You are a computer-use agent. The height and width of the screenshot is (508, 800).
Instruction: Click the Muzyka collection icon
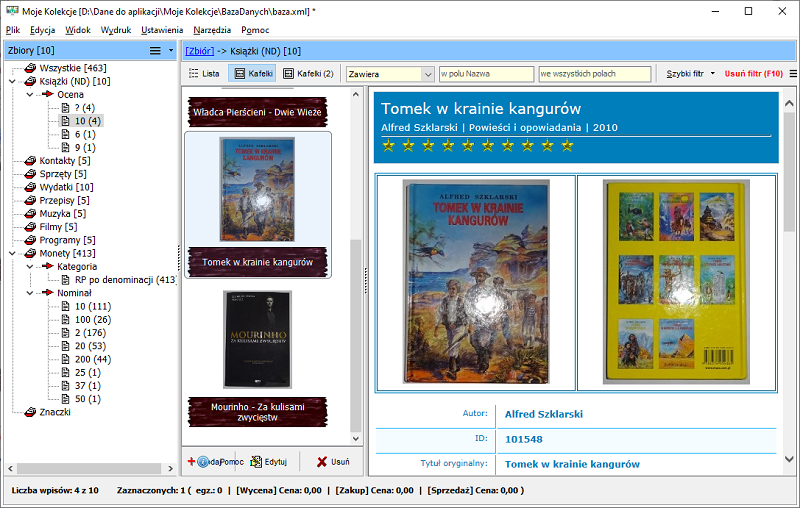click(x=31, y=213)
